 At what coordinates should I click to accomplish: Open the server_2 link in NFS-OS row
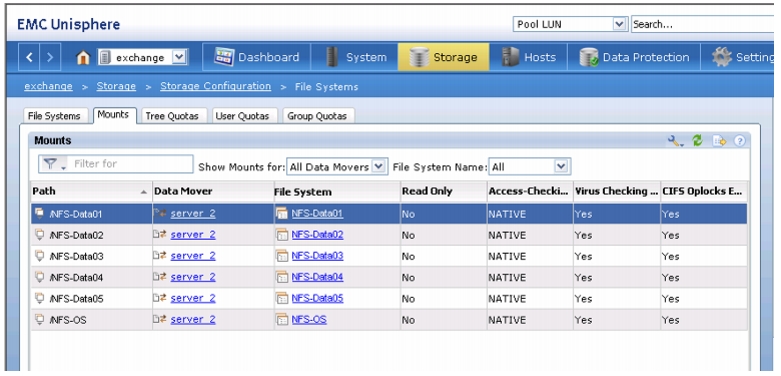tap(193, 319)
